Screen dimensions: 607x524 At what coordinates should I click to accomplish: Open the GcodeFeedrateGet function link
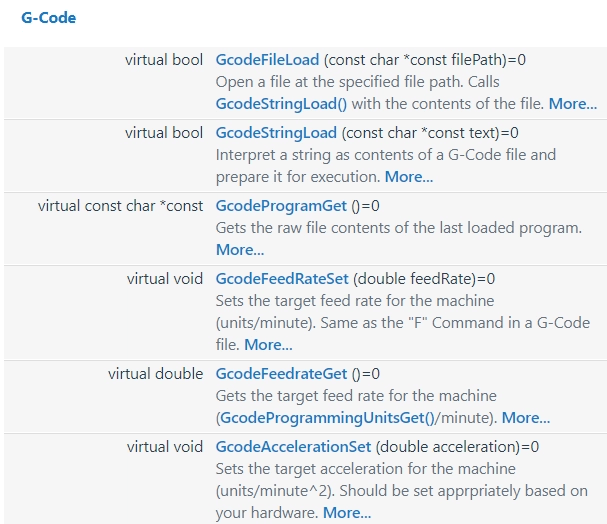point(281,374)
